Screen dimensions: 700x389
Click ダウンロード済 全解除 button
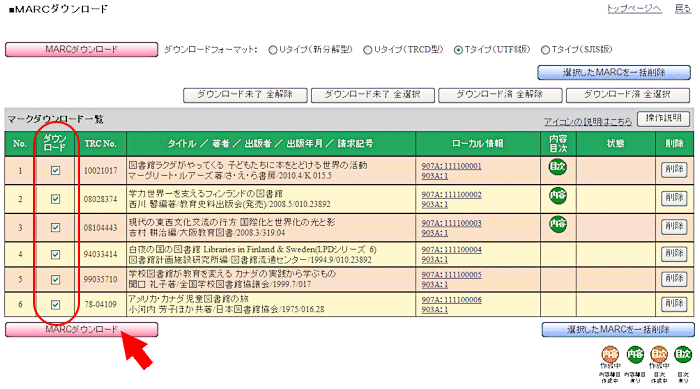500,95
